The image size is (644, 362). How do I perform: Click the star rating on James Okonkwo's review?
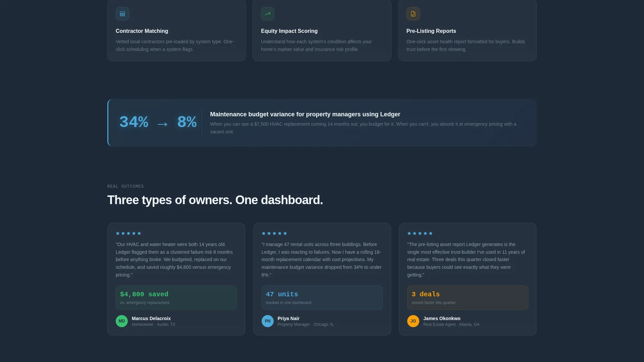[x=420, y=233]
